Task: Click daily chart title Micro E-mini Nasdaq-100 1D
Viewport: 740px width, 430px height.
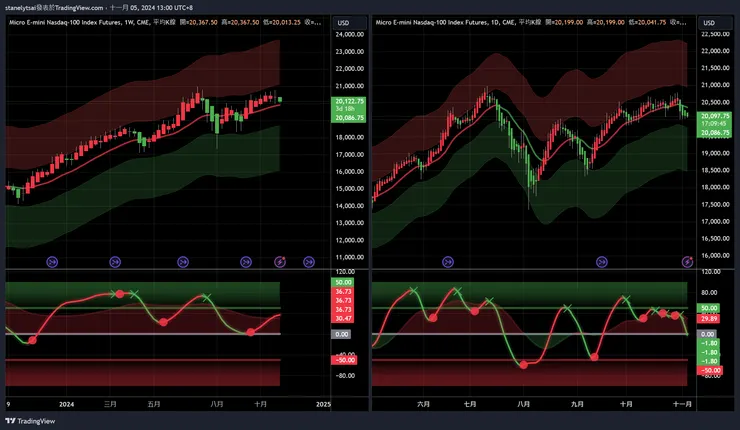Action: 446,22
